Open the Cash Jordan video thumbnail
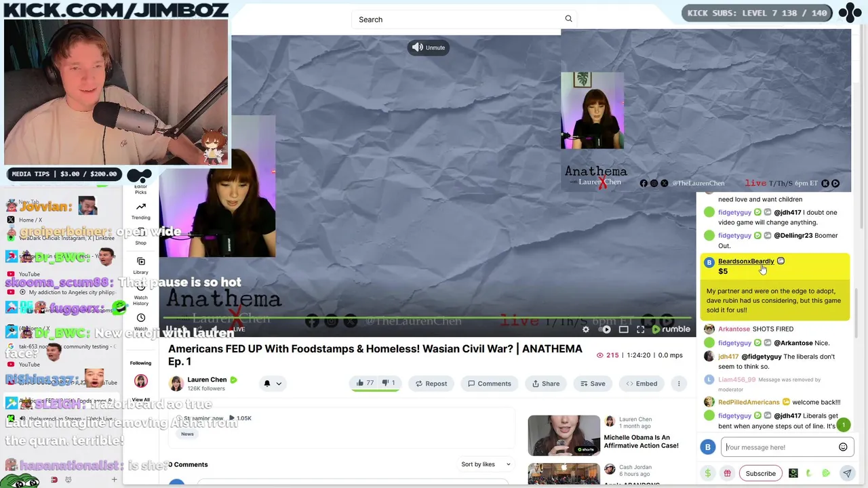This screenshot has height=488, width=868. click(564, 473)
